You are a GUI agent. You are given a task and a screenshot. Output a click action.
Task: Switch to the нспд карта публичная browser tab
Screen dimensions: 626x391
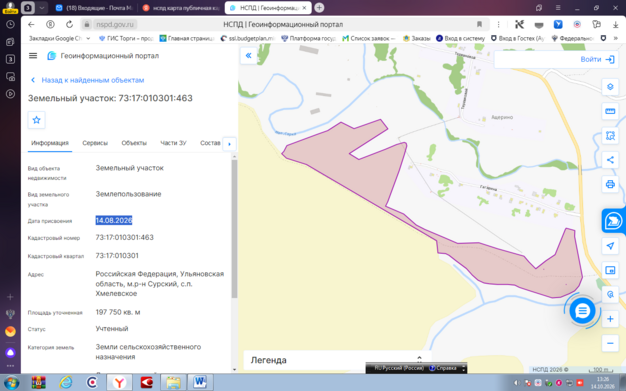[181, 8]
